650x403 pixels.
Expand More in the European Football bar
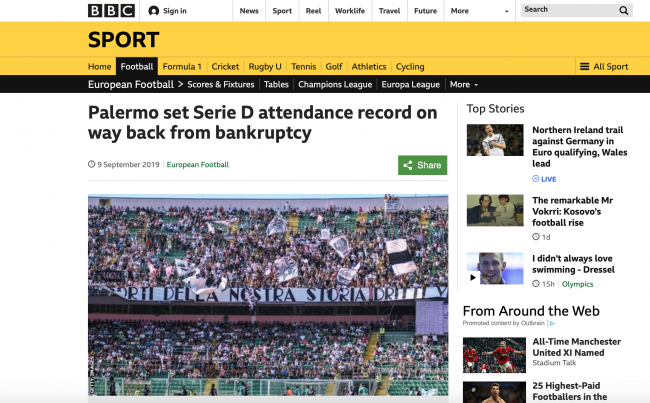464,85
